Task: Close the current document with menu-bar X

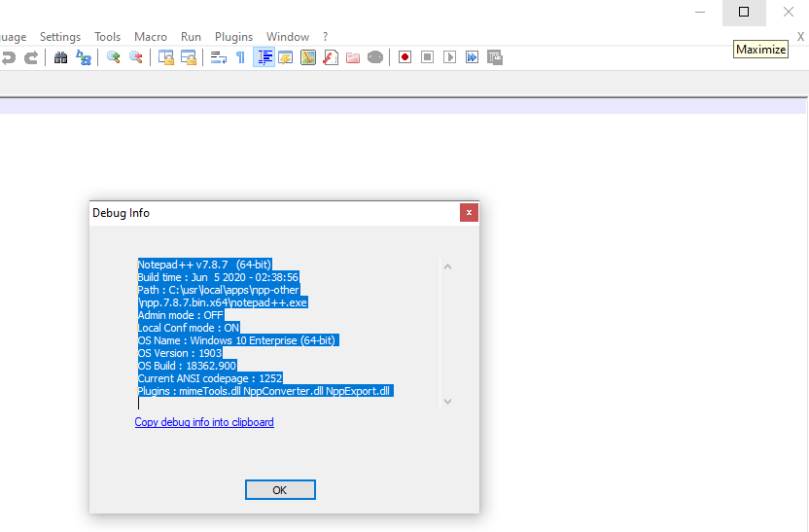Action: pyautogui.click(x=800, y=37)
